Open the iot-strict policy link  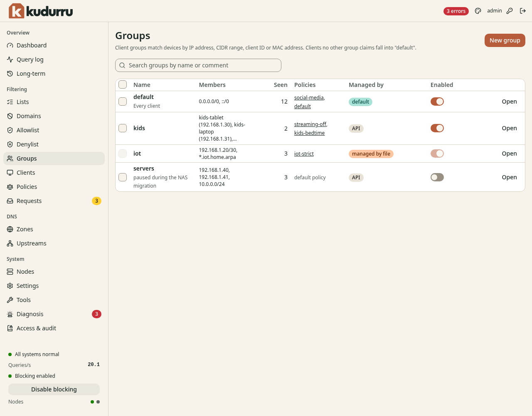(x=304, y=154)
